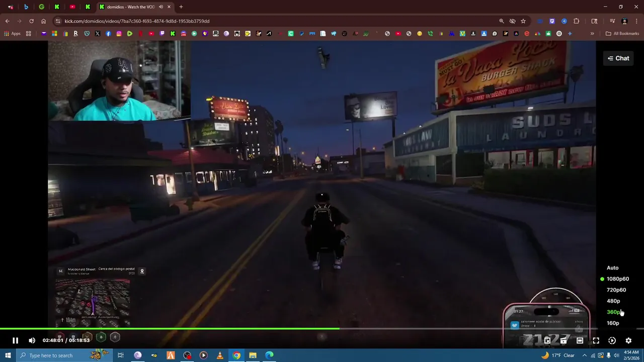Open the Instagram bookmark
This screenshot has height=362, width=644.
pyautogui.click(x=119, y=34)
